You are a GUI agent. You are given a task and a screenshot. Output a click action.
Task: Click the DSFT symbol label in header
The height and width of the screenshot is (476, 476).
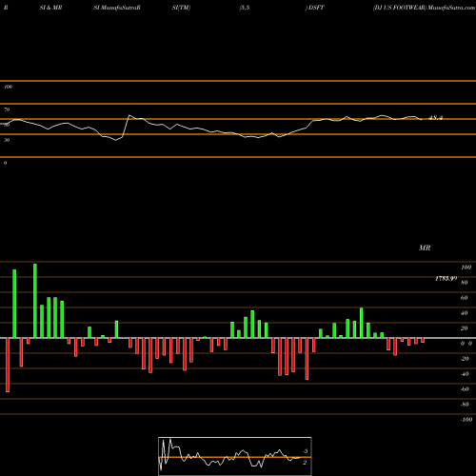point(315,8)
